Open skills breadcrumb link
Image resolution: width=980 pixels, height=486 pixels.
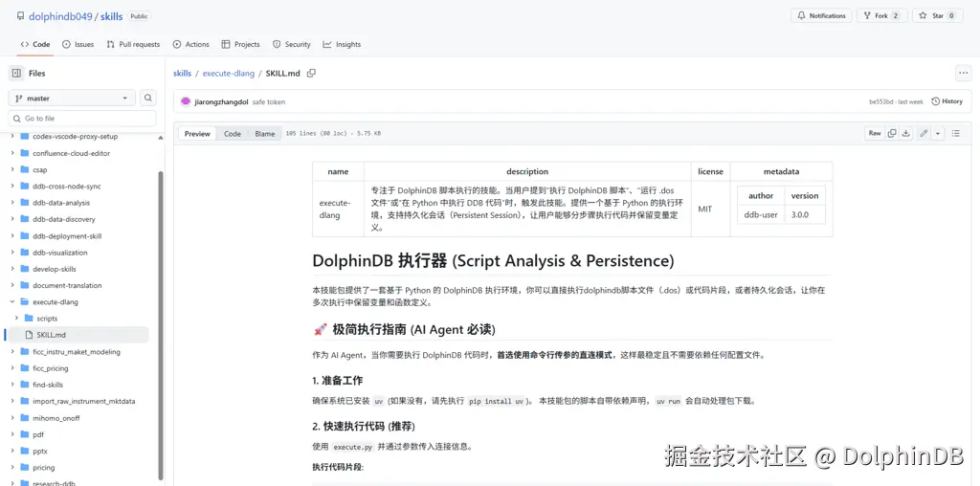[183, 73]
